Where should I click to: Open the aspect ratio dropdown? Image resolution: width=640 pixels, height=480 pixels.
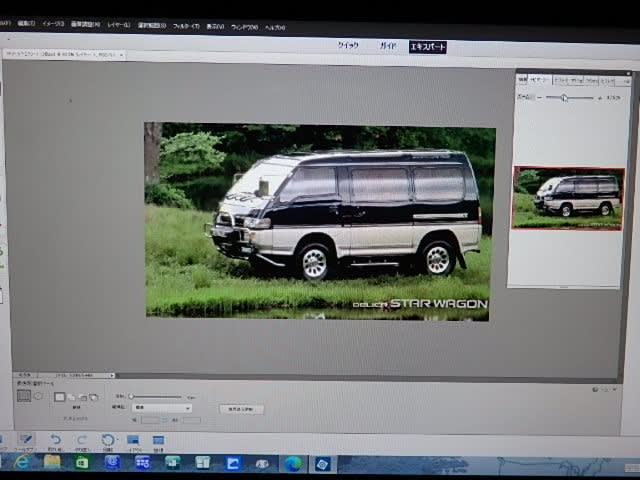point(162,408)
